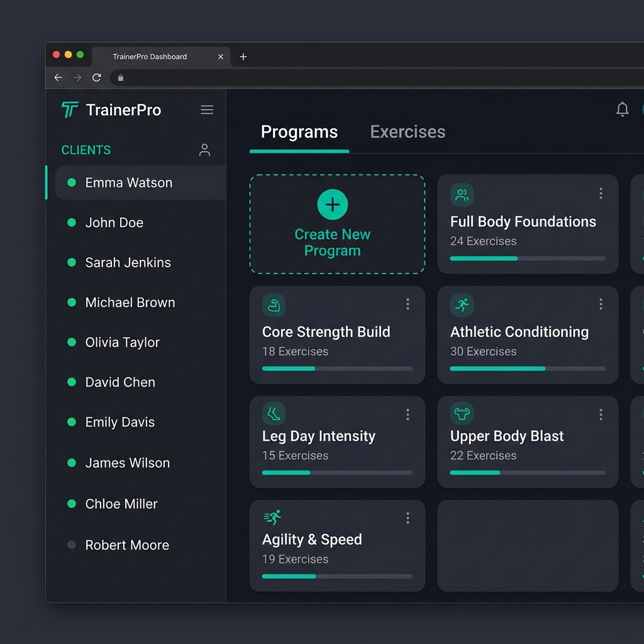Click Create New Program
Screen dimensions: 644x644
337,224
